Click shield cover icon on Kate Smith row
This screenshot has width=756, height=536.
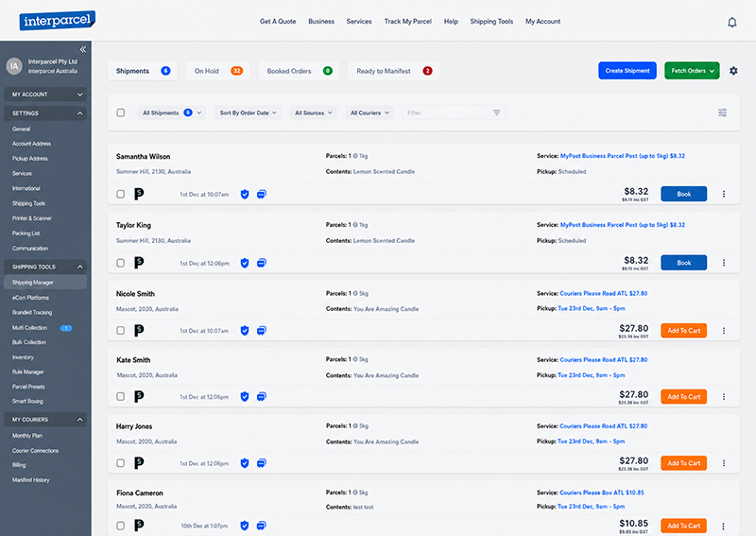tap(245, 397)
